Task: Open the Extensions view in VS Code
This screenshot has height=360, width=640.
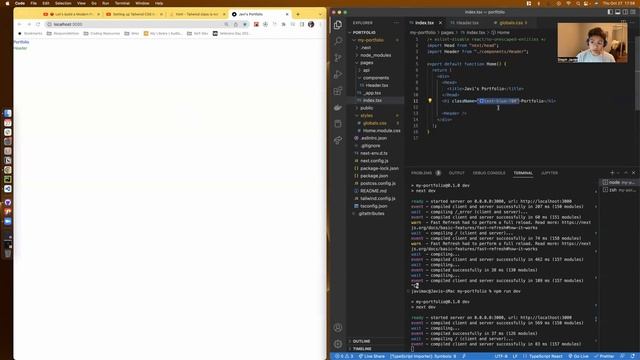Action: [x=338, y=91]
